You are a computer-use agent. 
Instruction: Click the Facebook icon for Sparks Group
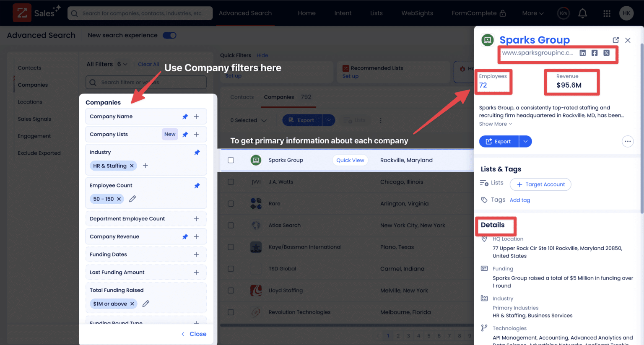(x=594, y=53)
